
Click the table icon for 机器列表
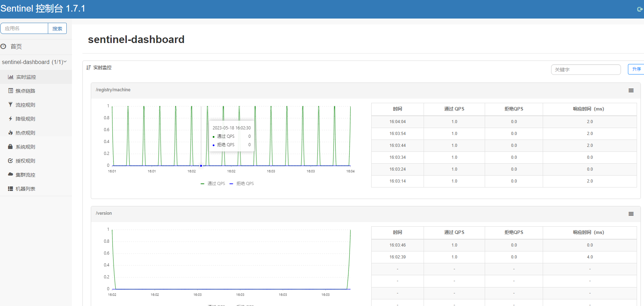(10, 188)
